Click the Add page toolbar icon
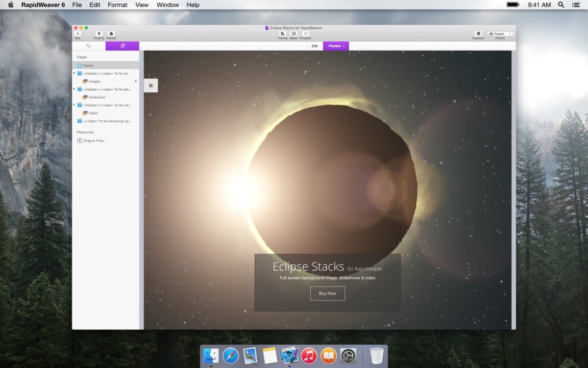The width and height of the screenshot is (588, 368). coord(77,34)
